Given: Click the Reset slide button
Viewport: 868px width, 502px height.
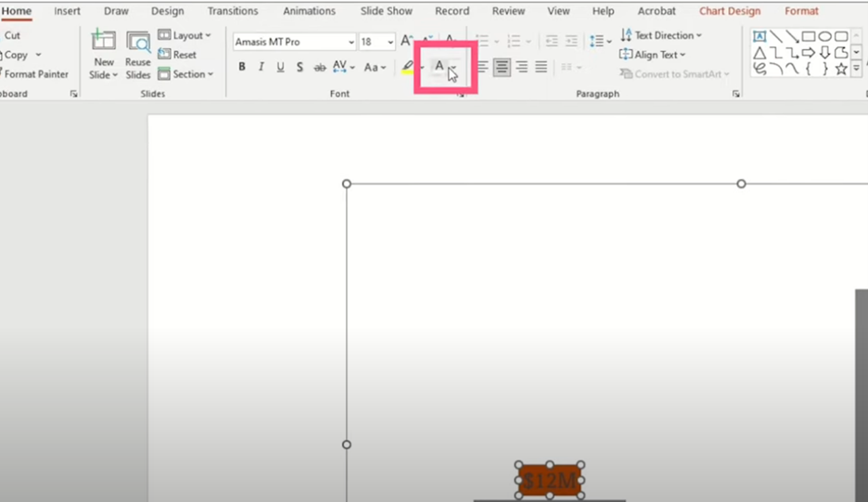Looking at the screenshot, I should (x=178, y=55).
